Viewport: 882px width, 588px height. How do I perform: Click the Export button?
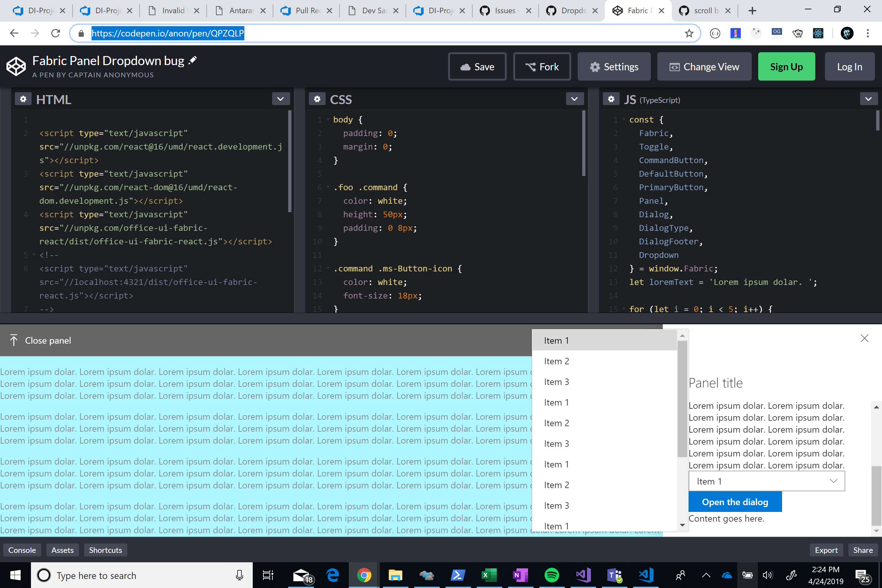click(826, 550)
